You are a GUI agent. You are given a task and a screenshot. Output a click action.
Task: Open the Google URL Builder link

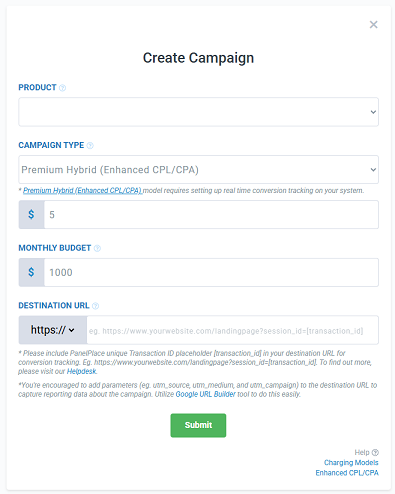coord(205,394)
